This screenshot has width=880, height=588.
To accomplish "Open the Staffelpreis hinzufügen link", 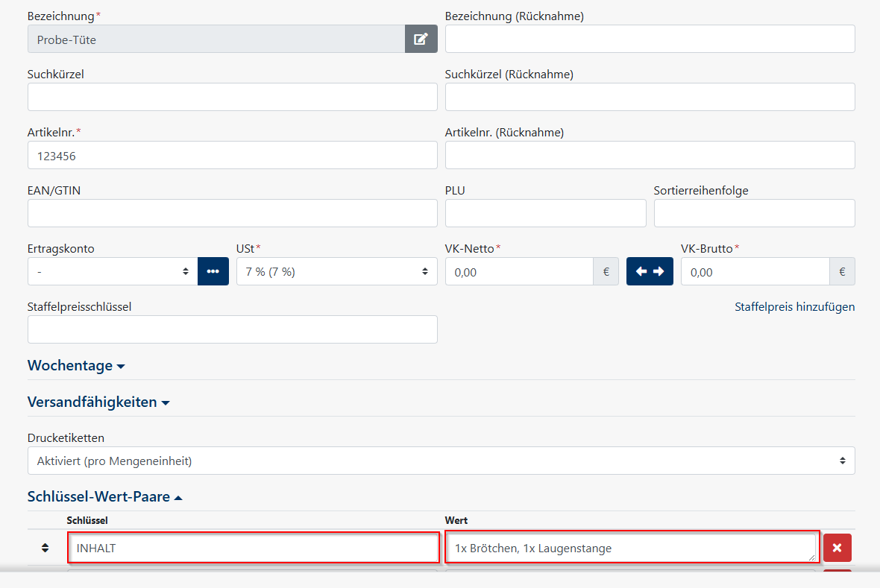I will (794, 306).
